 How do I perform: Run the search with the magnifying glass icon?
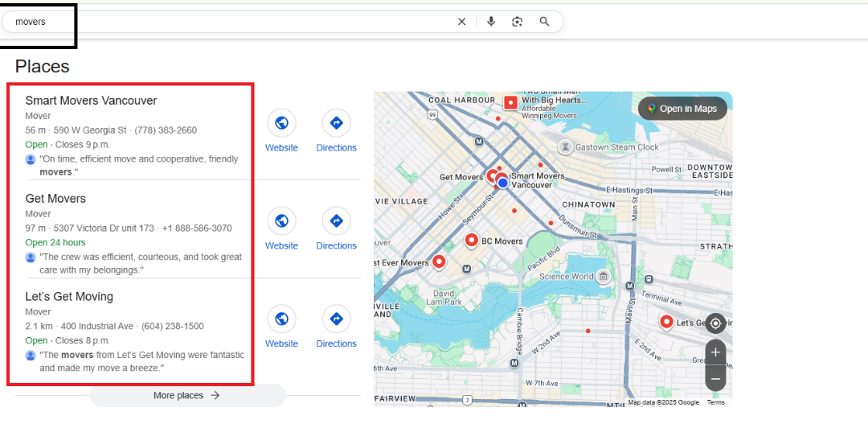tap(544, 22)
